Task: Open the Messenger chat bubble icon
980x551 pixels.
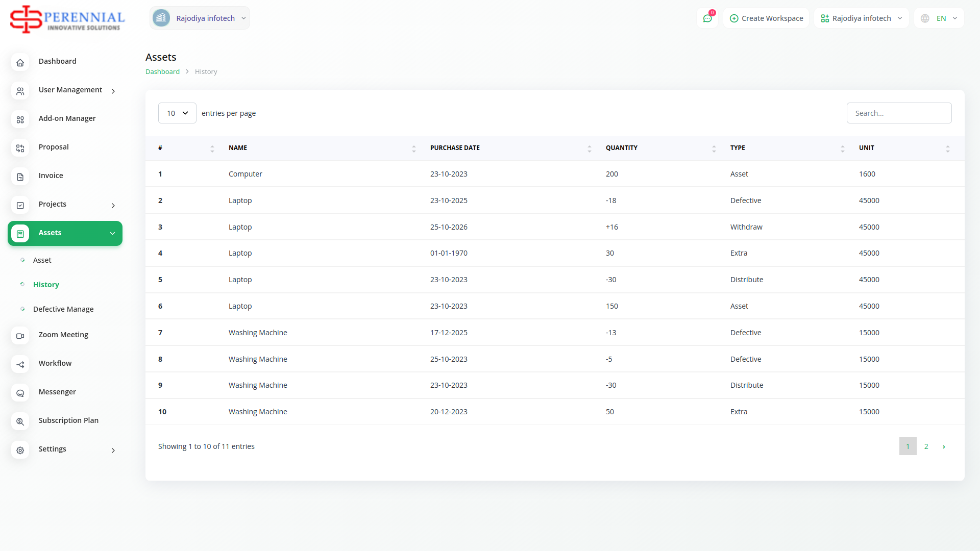Action: (x=20, y=393)
